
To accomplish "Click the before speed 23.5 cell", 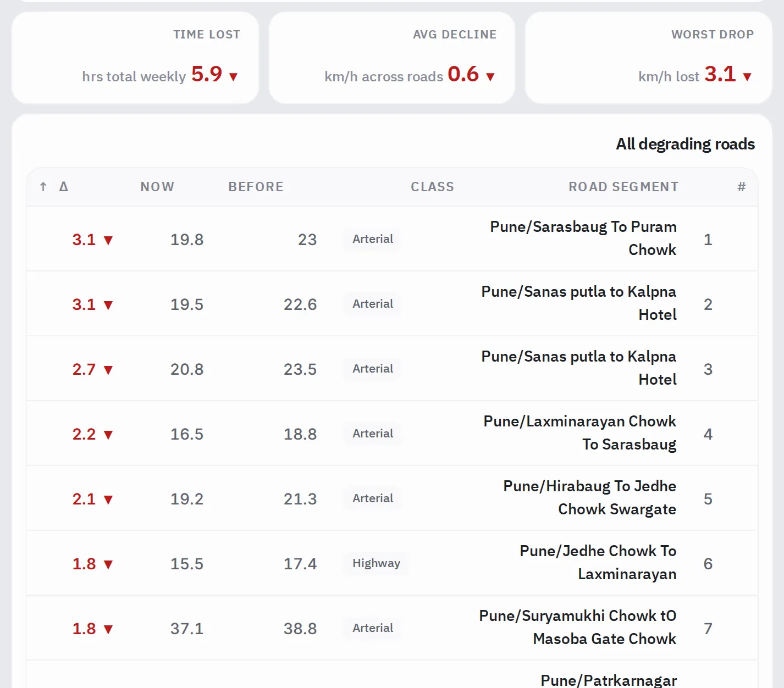I will (300, 369).
